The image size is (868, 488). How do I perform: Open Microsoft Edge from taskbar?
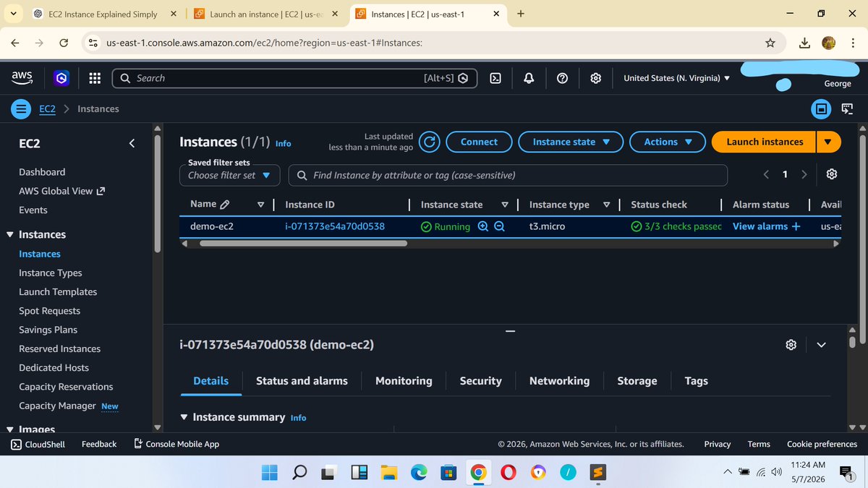pyautogui.click(x=419, y=473)
